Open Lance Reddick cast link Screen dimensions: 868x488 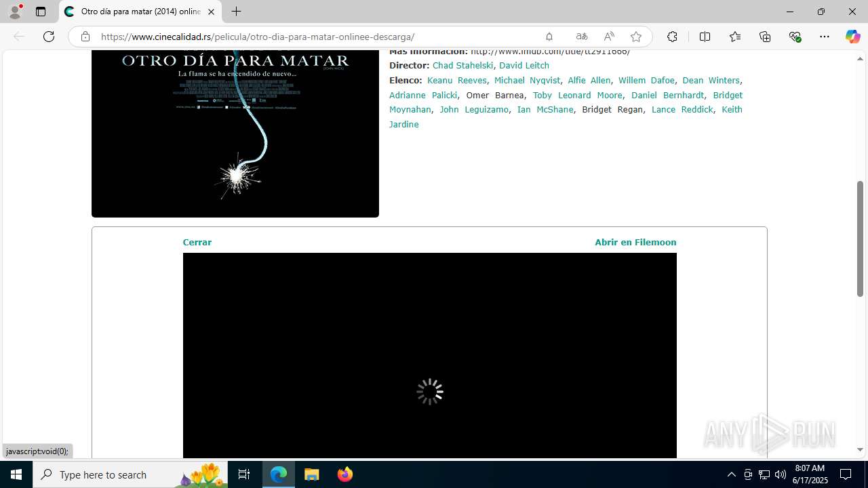(x=682, y=110)
